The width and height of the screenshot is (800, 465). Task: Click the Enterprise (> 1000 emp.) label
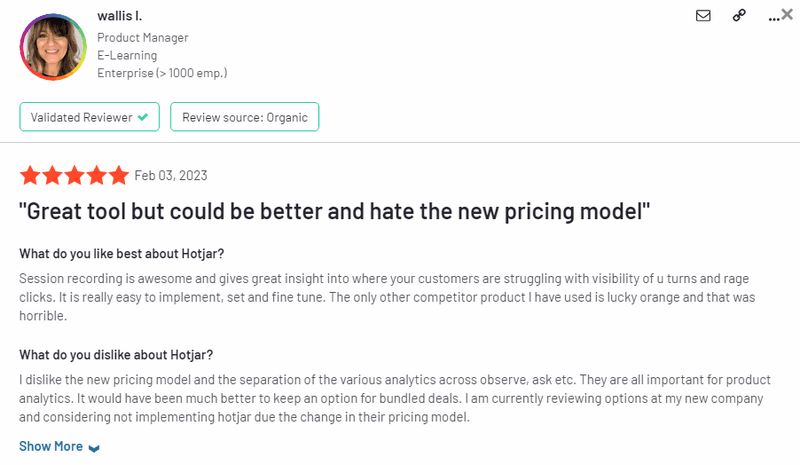coord(162,73)
